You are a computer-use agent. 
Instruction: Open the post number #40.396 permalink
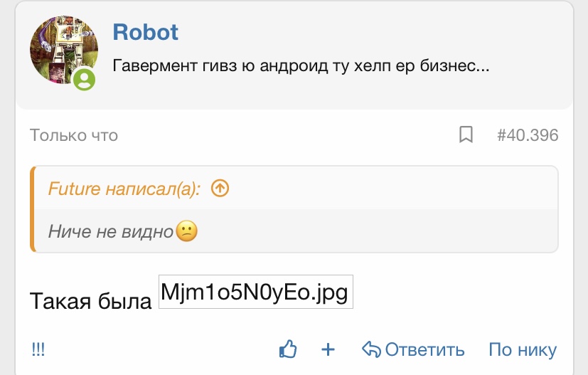tap(528, 134)
